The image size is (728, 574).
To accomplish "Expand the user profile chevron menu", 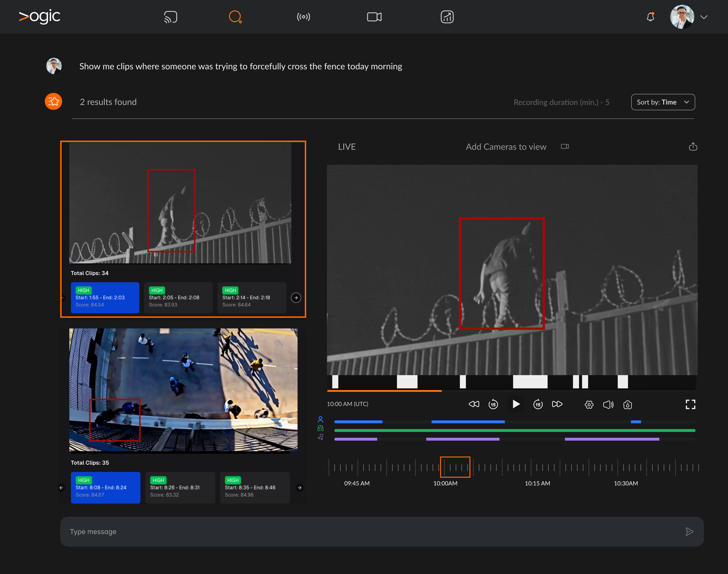I will tap(704, 17).
